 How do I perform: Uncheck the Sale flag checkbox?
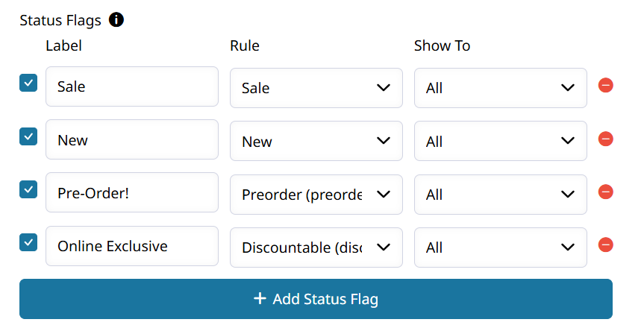pyautogui.click(x=28, y=83)
